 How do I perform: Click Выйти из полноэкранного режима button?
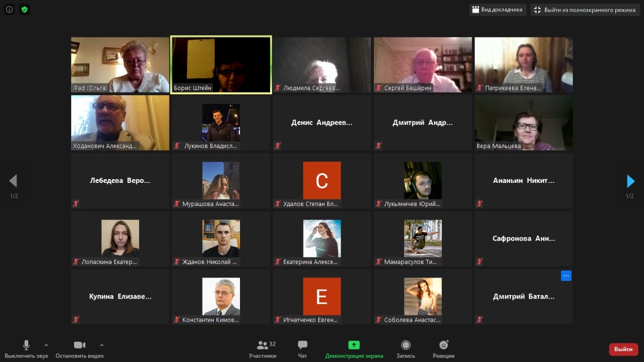(x=584, y=10)
